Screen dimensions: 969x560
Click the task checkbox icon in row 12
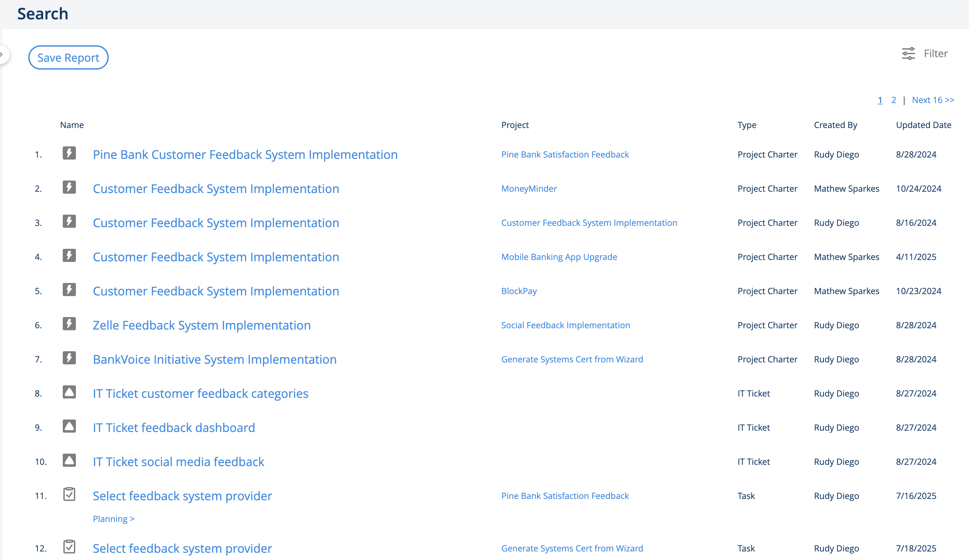69,547
